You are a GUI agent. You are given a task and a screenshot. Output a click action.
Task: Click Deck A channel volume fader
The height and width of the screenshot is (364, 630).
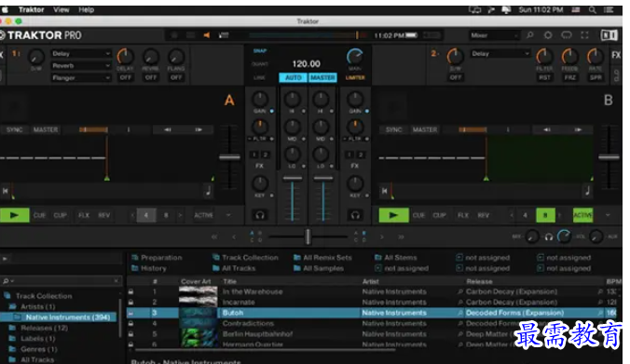tap(292, 178)
